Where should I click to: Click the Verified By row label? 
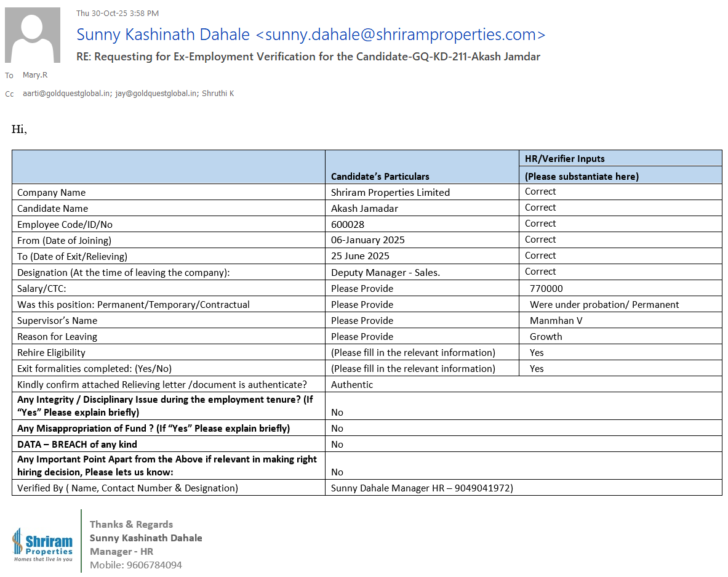click(127, 488)
